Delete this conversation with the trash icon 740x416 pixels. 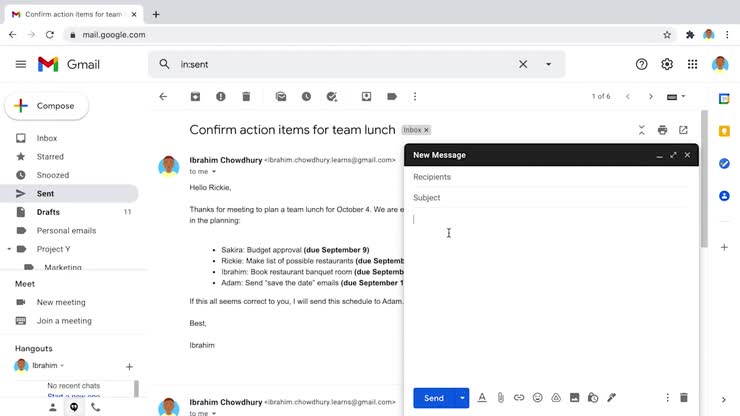246,96
